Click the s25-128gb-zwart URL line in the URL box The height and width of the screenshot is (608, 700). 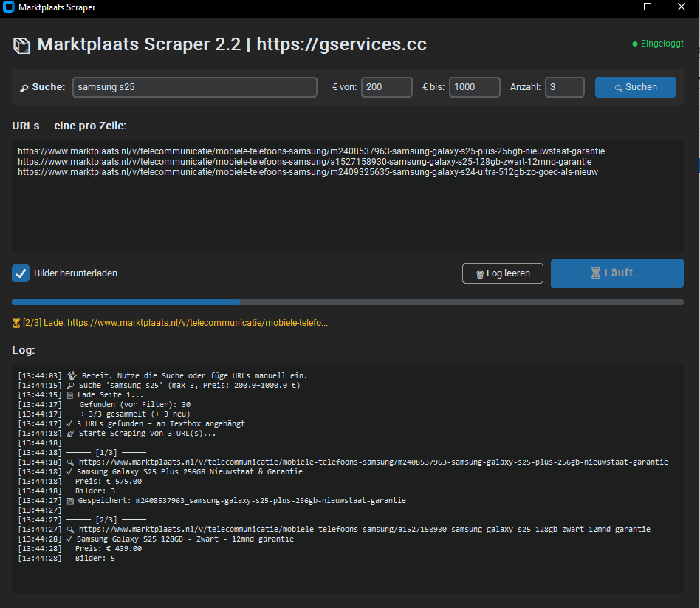[304, 161]
